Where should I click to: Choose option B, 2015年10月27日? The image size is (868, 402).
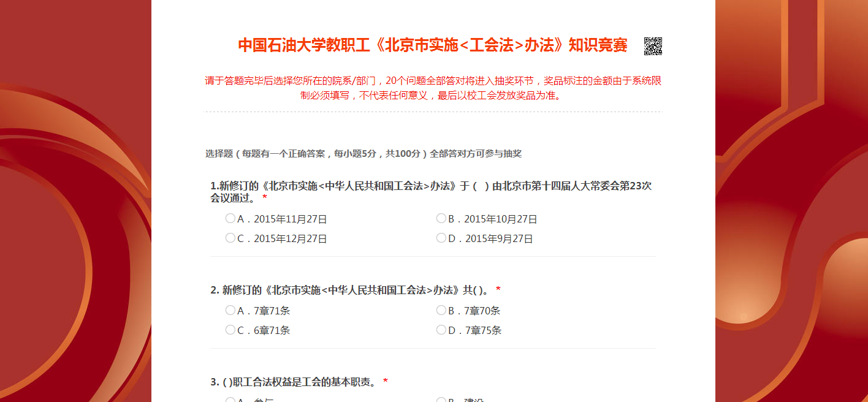pos(441,219)
